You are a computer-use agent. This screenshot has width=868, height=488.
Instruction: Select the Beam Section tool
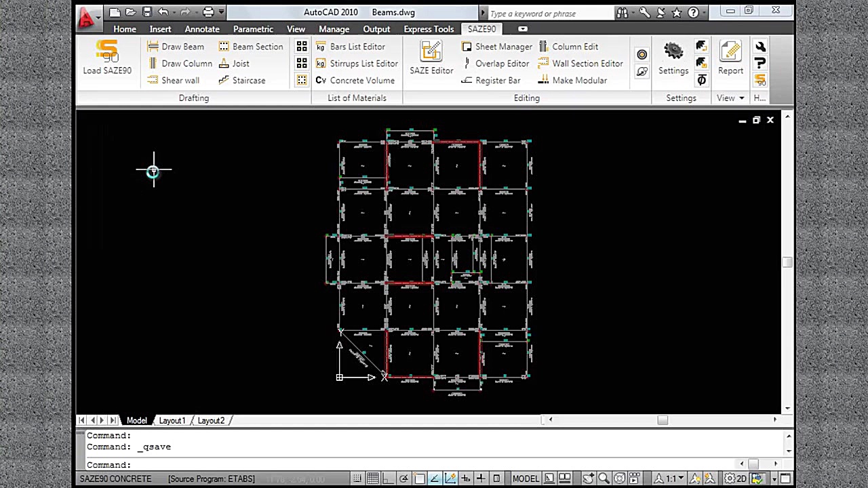250,47
